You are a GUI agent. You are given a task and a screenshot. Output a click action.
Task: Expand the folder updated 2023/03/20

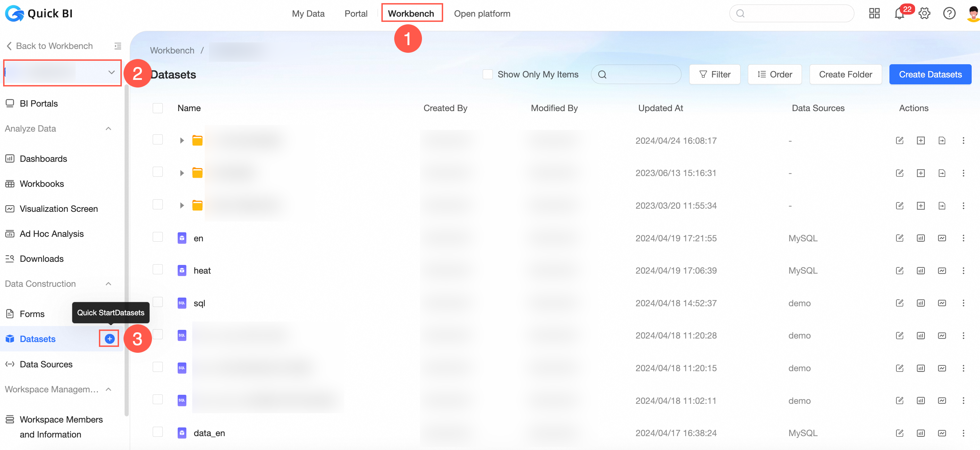point(182,206)
